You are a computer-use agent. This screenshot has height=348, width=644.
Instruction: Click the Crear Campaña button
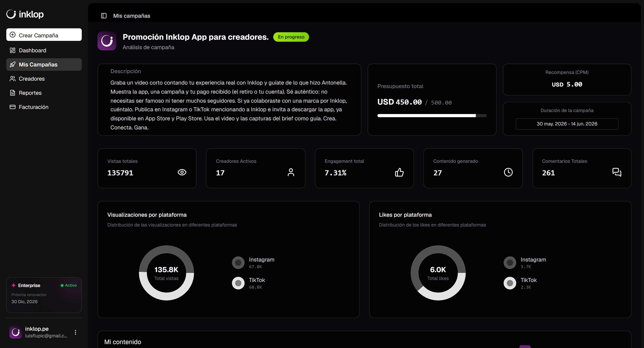point(44,35)
